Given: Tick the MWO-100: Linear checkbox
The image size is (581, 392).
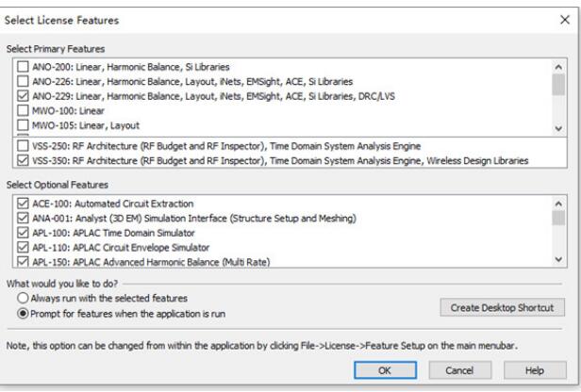Looking at the screenshot, I should pyautogui.click(x=23, y=110).
